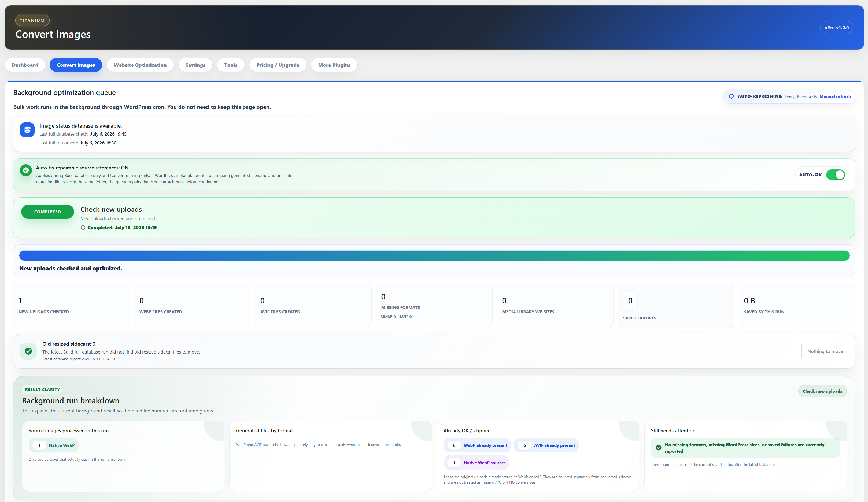The width and height of the screenshot is (868, 502).
Task: Open the Dashboard tab
Action: pos(25,65)
